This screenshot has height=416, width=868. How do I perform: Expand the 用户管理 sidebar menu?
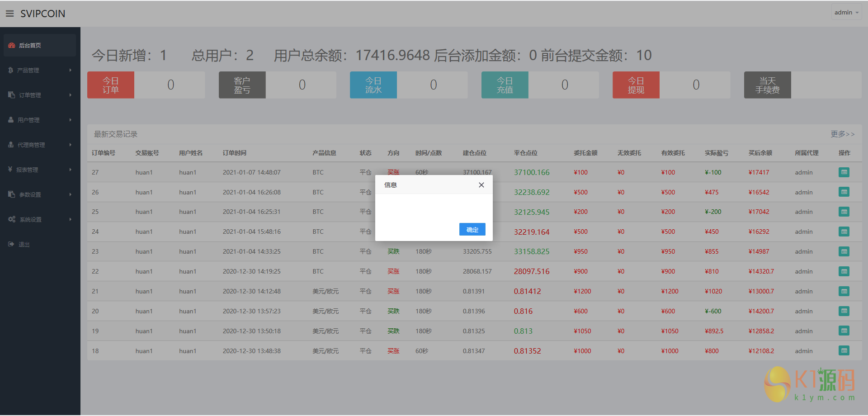tap(40, 120)
